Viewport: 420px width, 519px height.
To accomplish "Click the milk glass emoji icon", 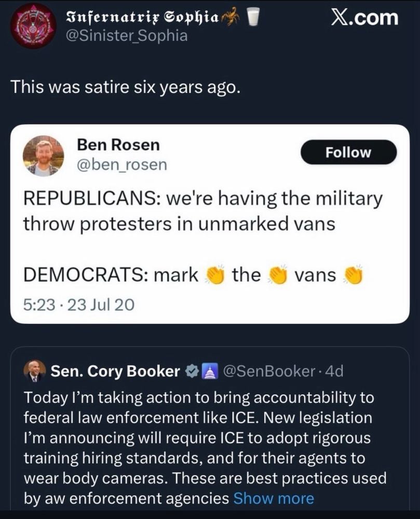I will 252,17.
